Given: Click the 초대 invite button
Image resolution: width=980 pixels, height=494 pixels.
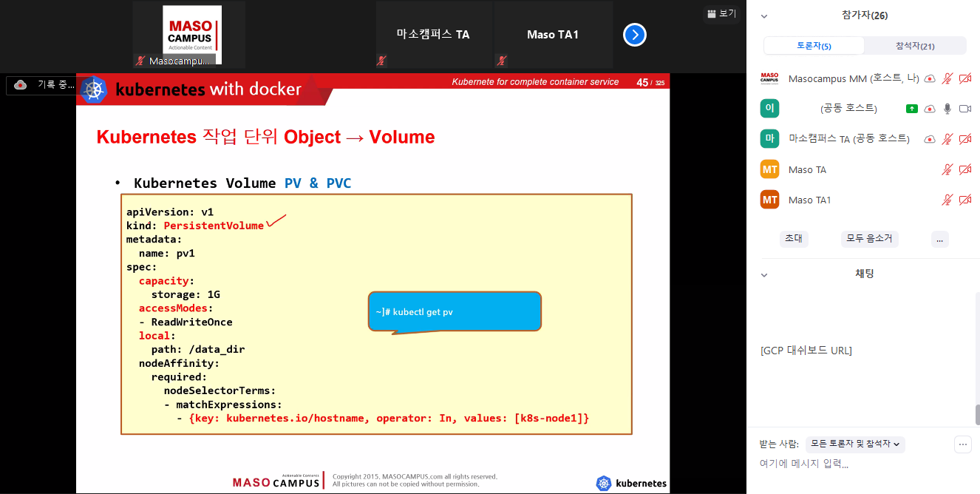Looking at the screenshot, I should (x=794, y=239).
